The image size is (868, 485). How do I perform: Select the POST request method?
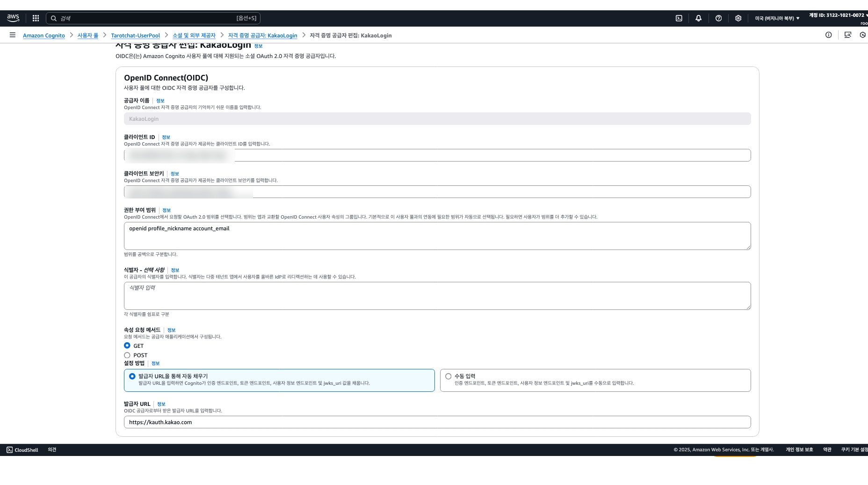127,355
